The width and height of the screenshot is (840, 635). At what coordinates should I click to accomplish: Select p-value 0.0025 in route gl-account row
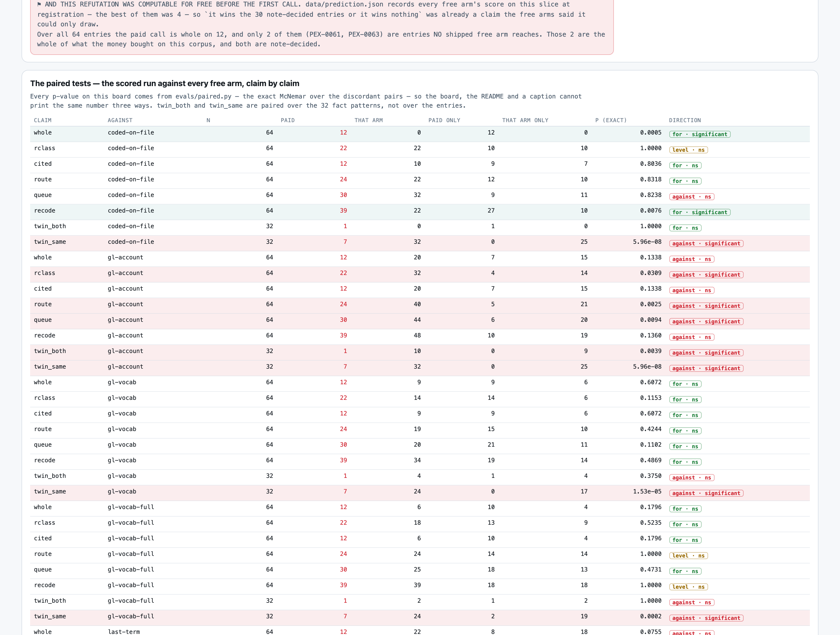[x=650, y=304]
